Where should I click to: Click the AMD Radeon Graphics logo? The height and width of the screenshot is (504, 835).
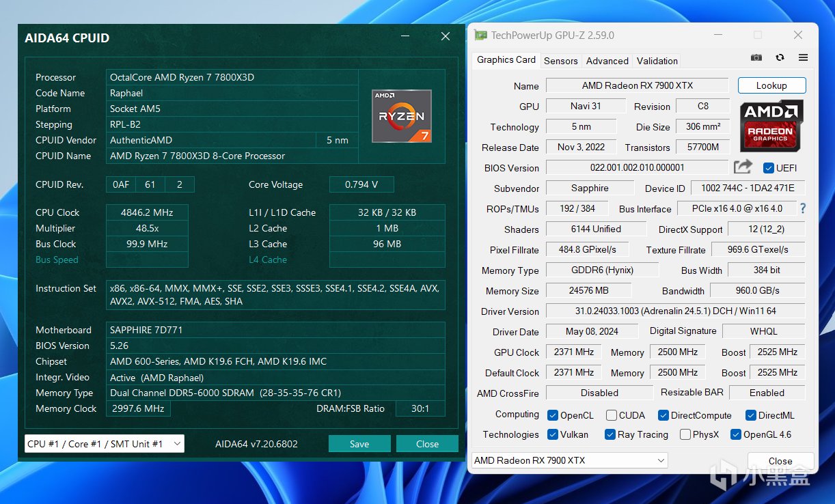coord(771,126)
